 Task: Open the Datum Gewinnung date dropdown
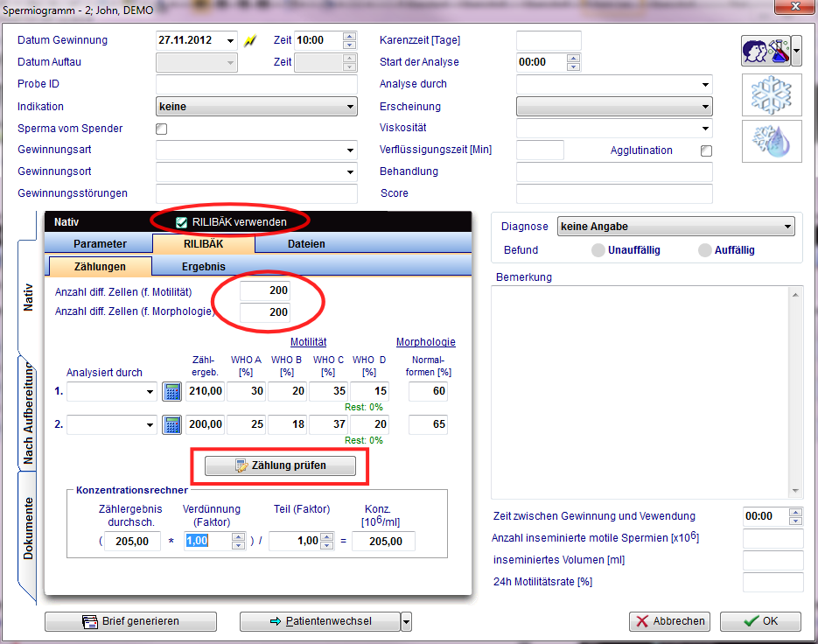230,41
